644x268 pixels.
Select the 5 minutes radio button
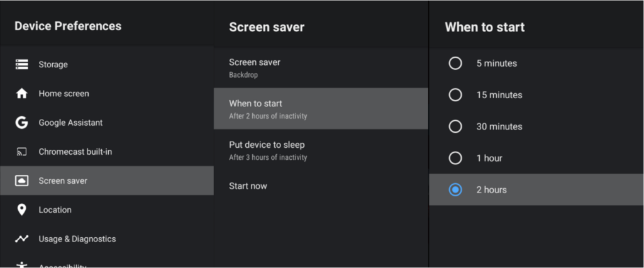(455, 64)
